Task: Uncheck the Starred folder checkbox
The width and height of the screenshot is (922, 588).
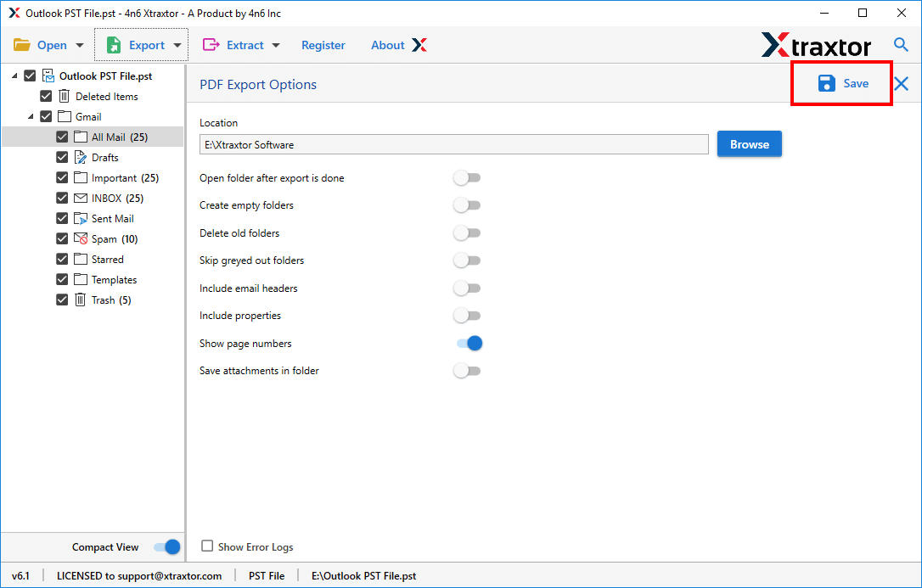Action: pyautogui.click(x=62, y=259)
